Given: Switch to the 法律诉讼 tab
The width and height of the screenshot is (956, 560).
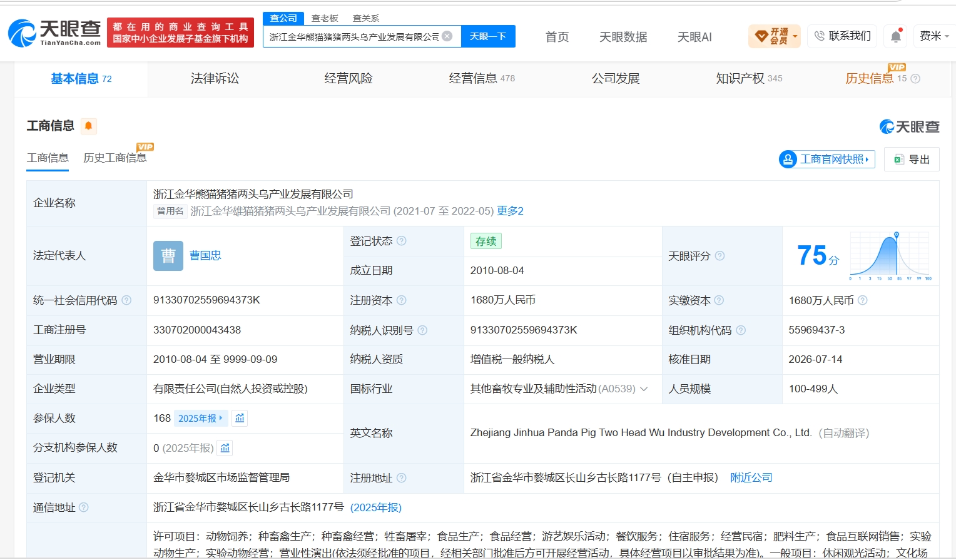Looking at the screenshot, I should [215, 78].
